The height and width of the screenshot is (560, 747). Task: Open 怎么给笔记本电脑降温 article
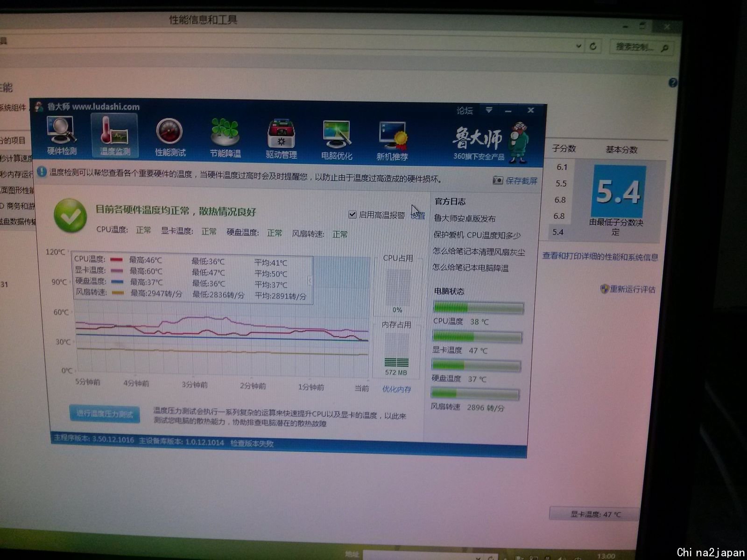coord(471,268)
